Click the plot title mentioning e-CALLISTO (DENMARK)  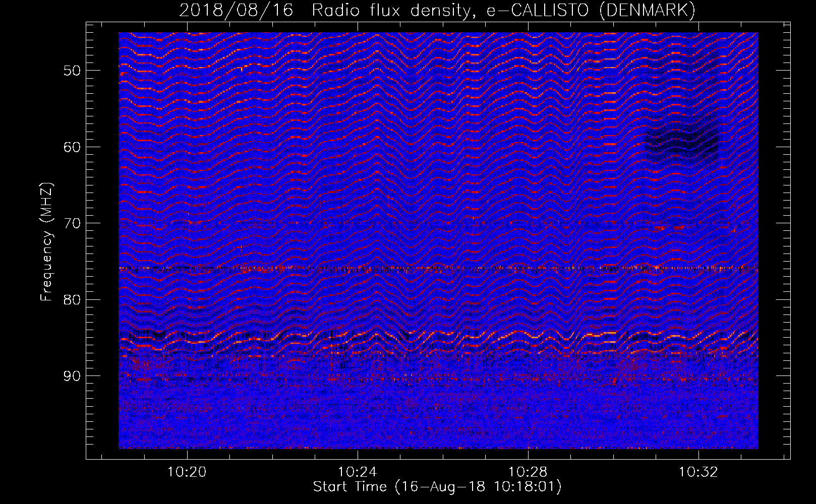437,10
